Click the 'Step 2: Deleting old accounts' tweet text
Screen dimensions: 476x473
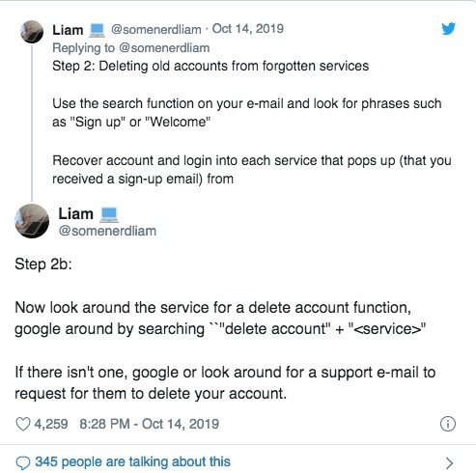(210, 66)
